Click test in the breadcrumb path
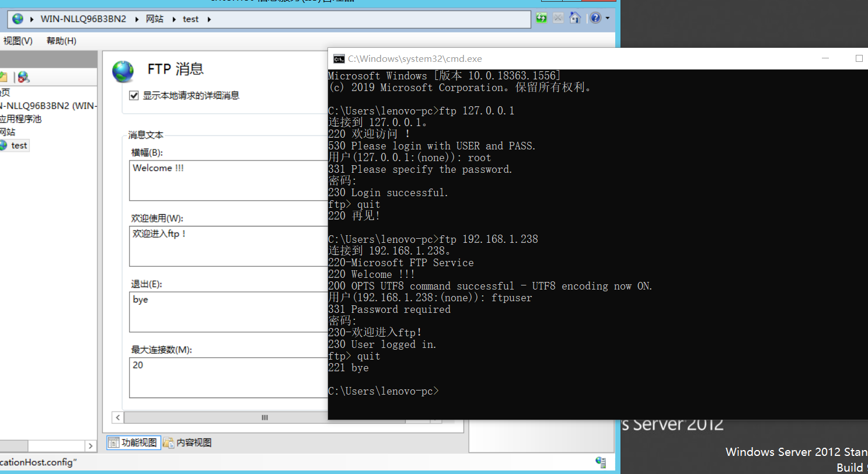 click(x=191, y=19)
